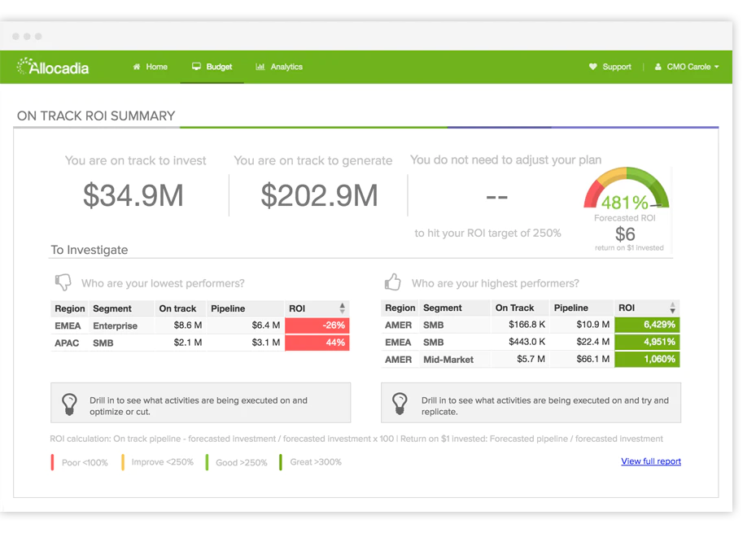Click the thumbs down lowest performers icon

pyautogui.click(x=63, y=282)
